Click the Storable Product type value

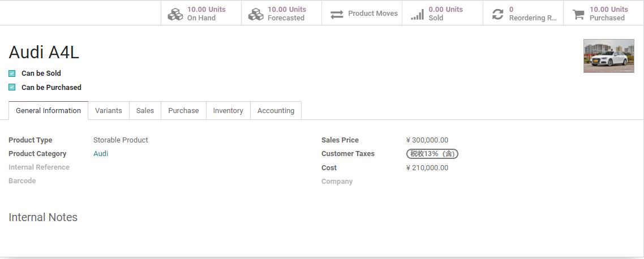click(121, 140)
